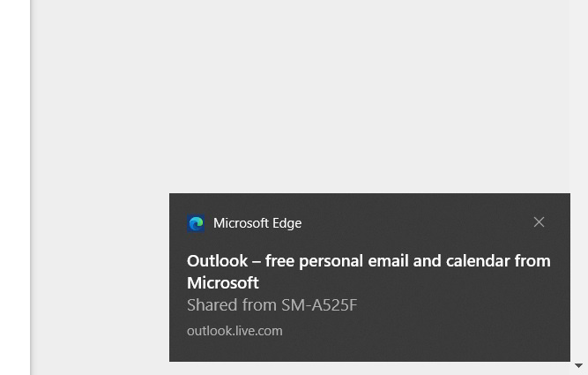Click the white strip on the left edge
The height and width of the screenshot is (375, 588).
coord(14,176)
